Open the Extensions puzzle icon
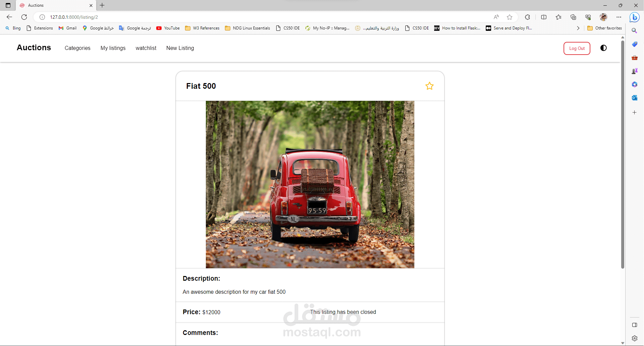Viewport: 644px width, 346px height. pyautogui.click(x=527, y=17)
